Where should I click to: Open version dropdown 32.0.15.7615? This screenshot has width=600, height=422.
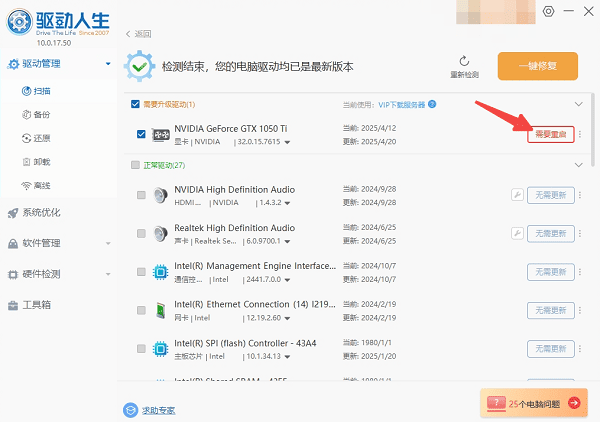click(x=287, y=142)
